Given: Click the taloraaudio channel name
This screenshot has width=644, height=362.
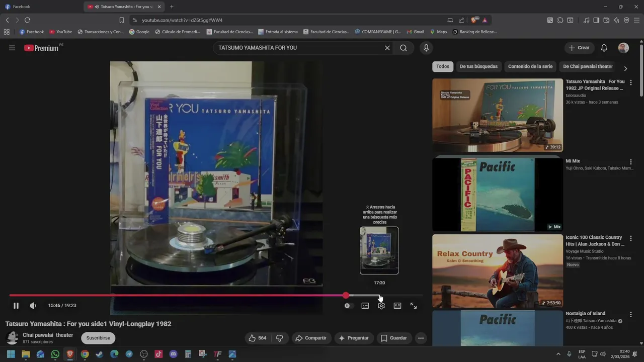Looking at the screenshot, I should pos(576,95).
